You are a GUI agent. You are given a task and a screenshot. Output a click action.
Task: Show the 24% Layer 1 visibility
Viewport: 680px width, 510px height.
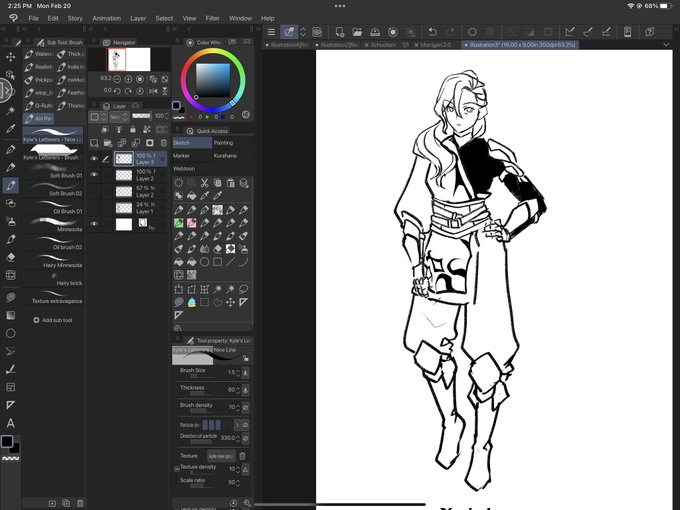[94, 208]
